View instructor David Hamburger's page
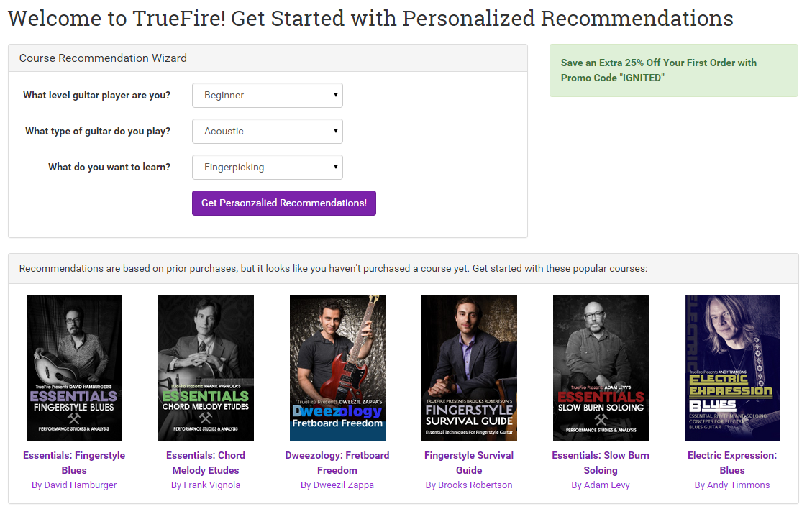 point(74,485)
